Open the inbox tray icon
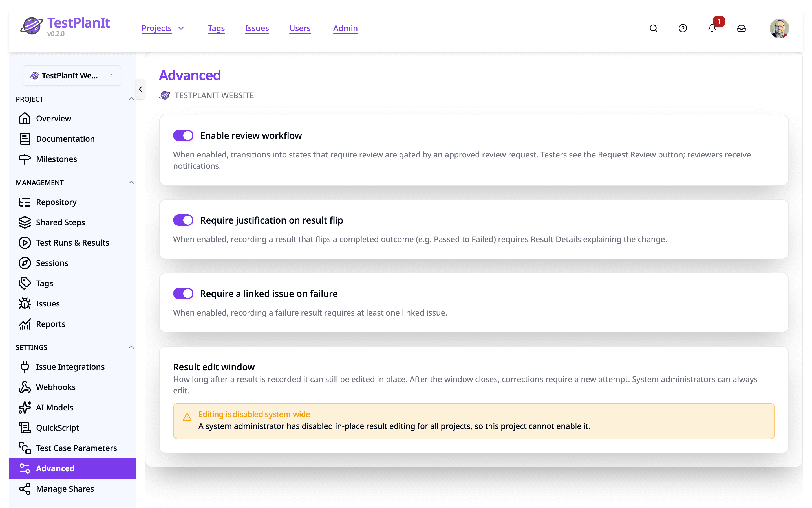 [741, 28]
